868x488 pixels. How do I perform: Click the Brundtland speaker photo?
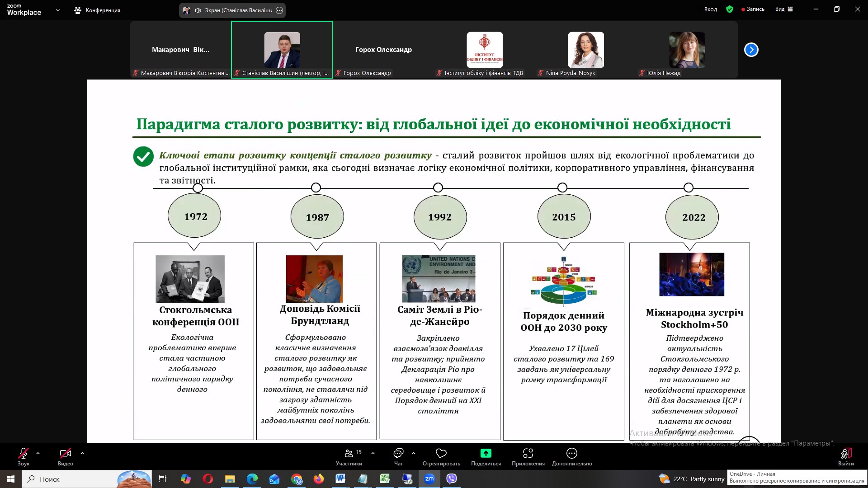click(315, 279)
